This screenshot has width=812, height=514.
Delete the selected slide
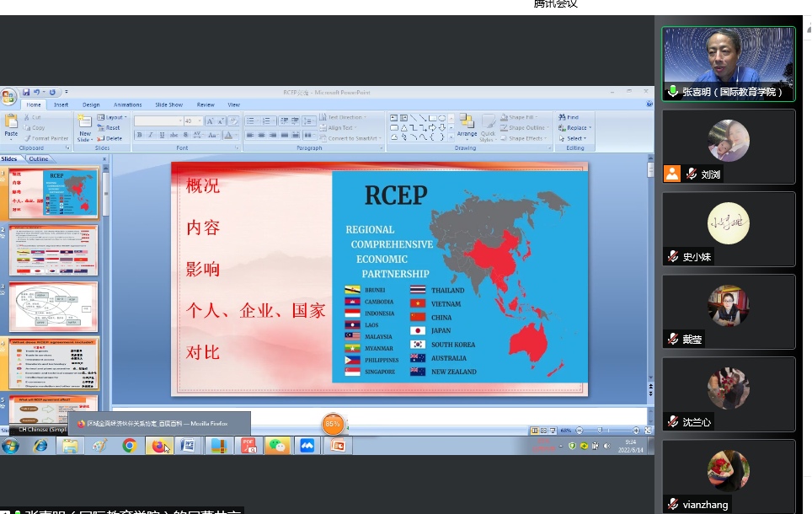coord(110,138)
